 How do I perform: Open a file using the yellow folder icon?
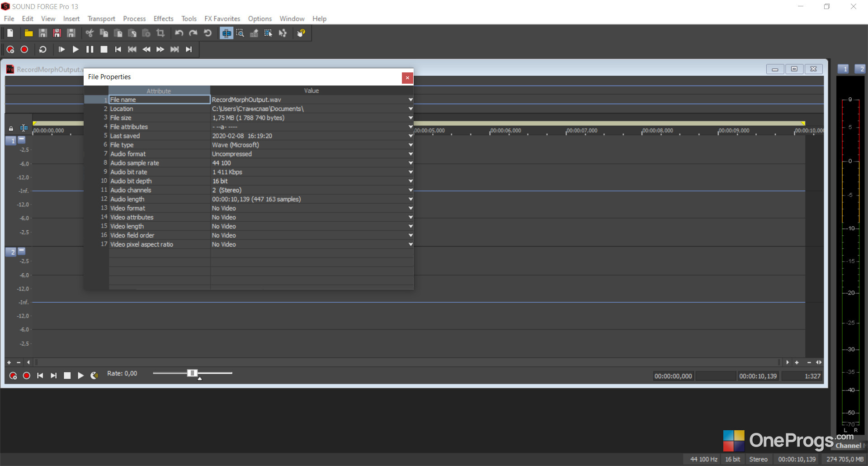28,33
